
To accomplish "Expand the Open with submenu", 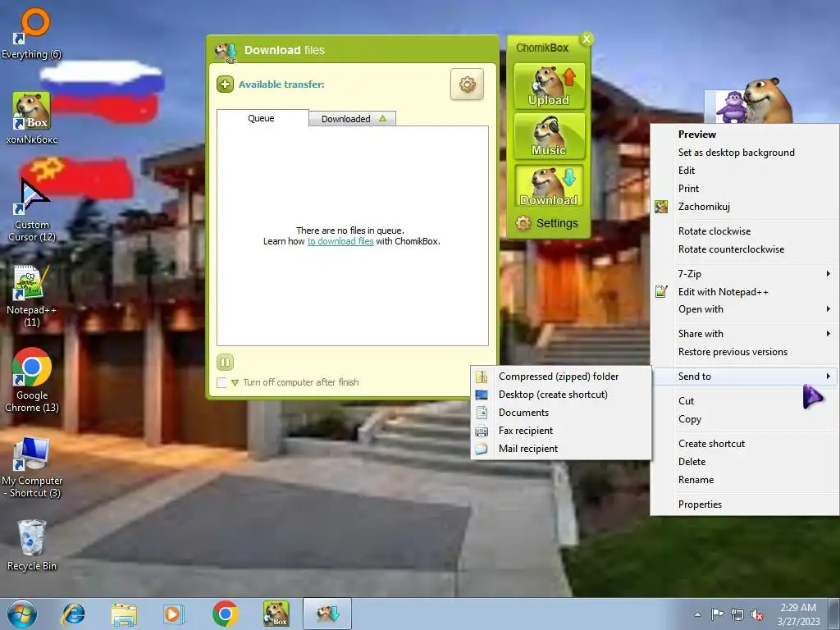I will [745, 309].
